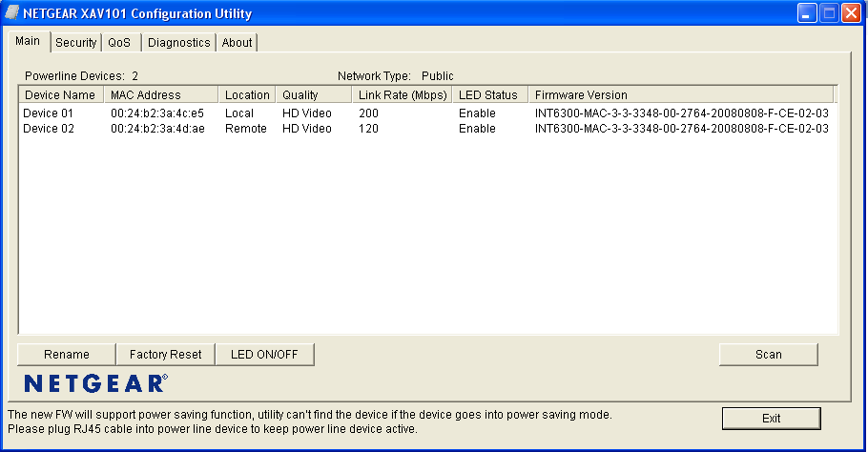Viewport: 868px width, 452px height.
Task: Sort by Link Rate (Mbps) header
Action: tap(403, 95)
